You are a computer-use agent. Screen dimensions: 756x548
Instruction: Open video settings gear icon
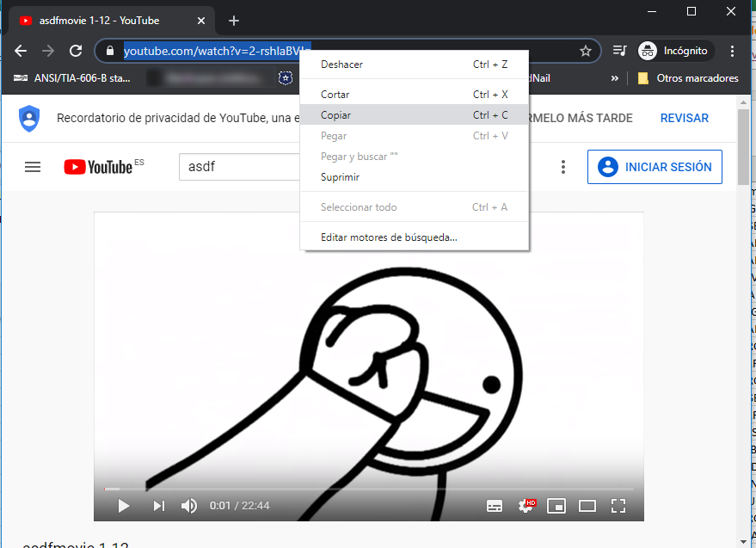point(526,506)
